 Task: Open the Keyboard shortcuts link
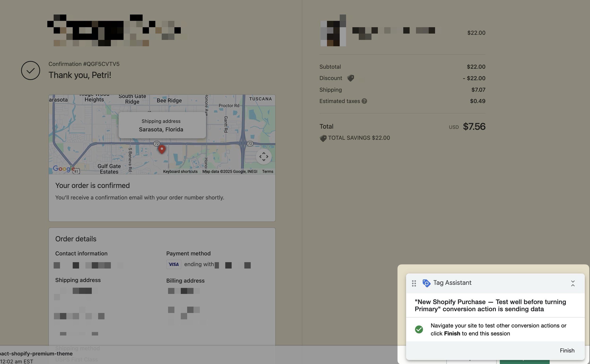point(180,171)
